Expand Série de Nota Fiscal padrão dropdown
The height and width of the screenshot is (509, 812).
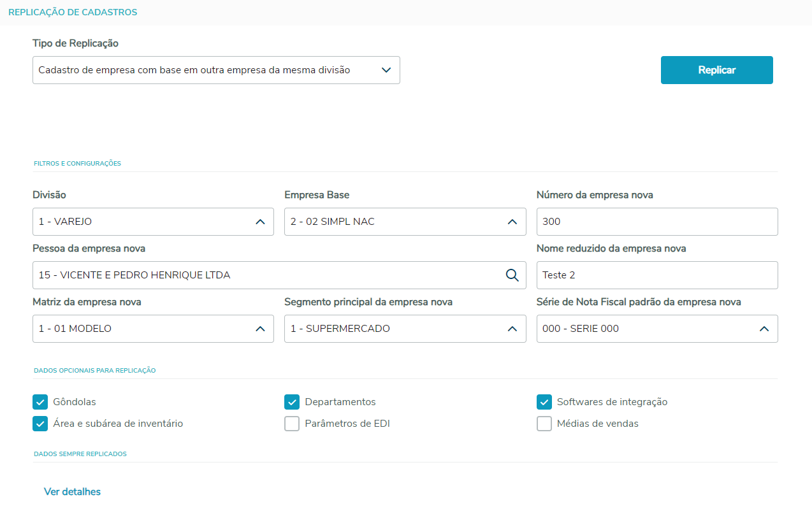click(656, 329)
